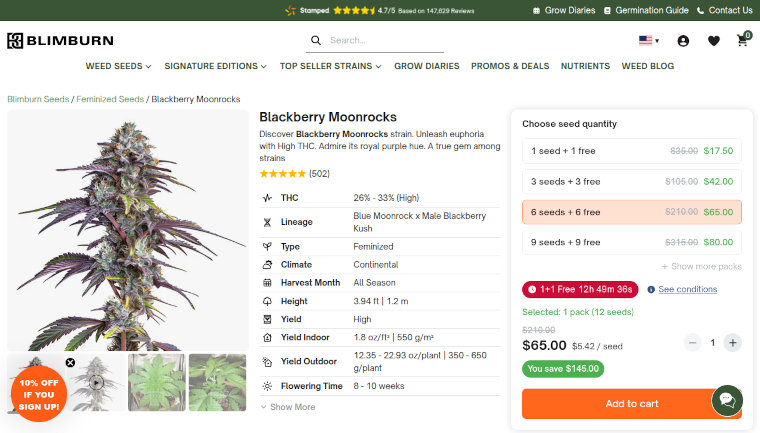Expand the Weed Seeds menu
Image resolution: width=760 pixels, height=433 pixels.
[118, 66]
